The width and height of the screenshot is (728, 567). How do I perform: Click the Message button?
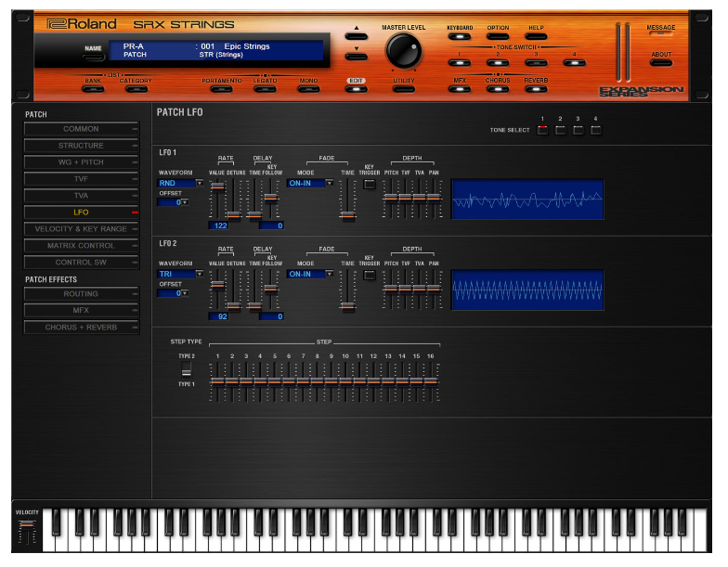coord(661,34)
